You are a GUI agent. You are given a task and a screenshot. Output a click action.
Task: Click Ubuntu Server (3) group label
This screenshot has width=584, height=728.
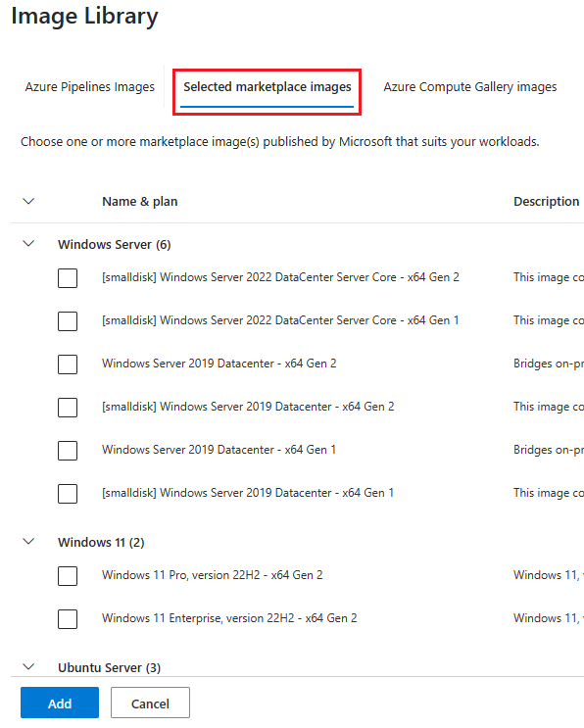pyautogui.click(x=109, y=667)
